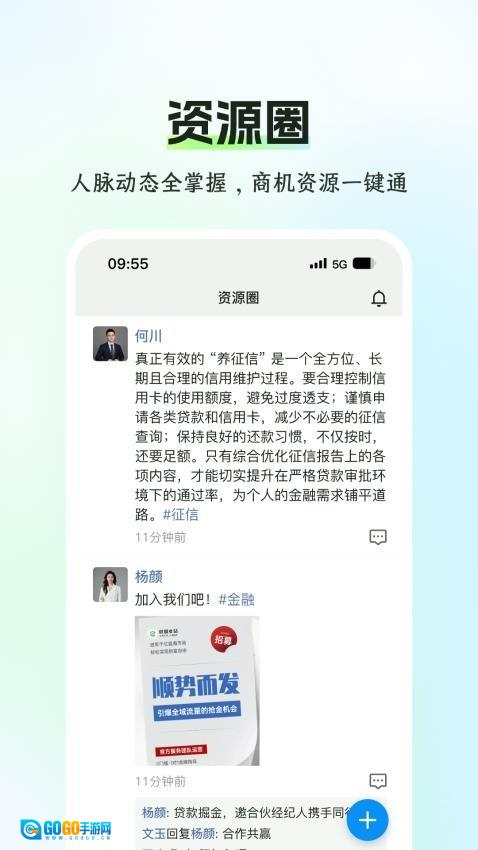
Task: Click the 资源圈 page title in header
Action: (238, 298)
